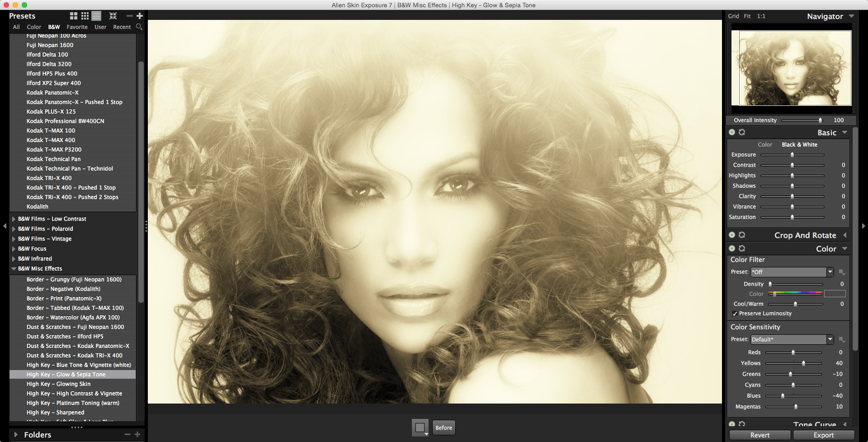This screenshot has height=442, width=868.
Task: Collapse the left panel with edge arrow
Action: [5, 226]
